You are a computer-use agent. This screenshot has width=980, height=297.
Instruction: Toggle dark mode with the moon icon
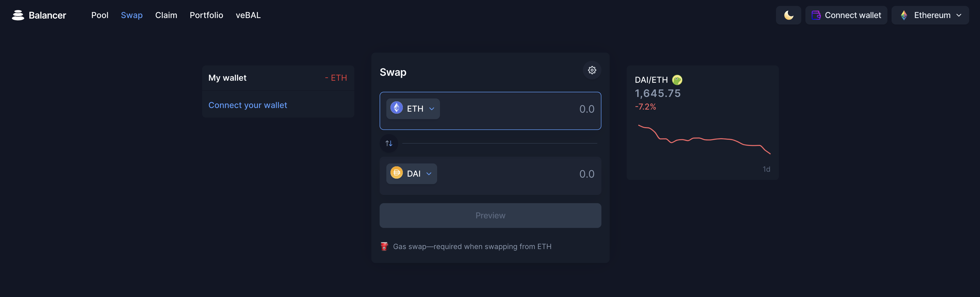pos(788,15)
